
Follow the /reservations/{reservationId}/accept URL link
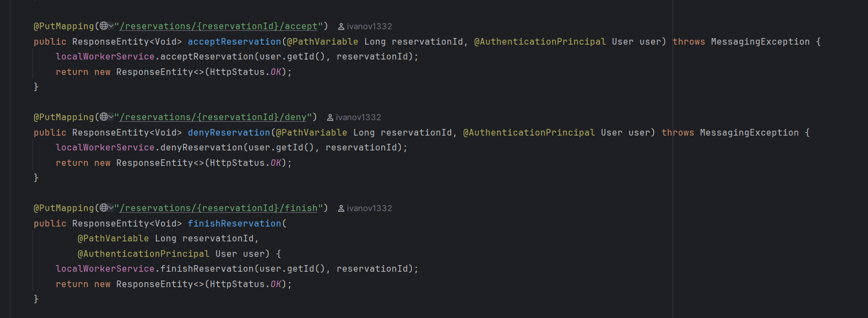(219, 26)
